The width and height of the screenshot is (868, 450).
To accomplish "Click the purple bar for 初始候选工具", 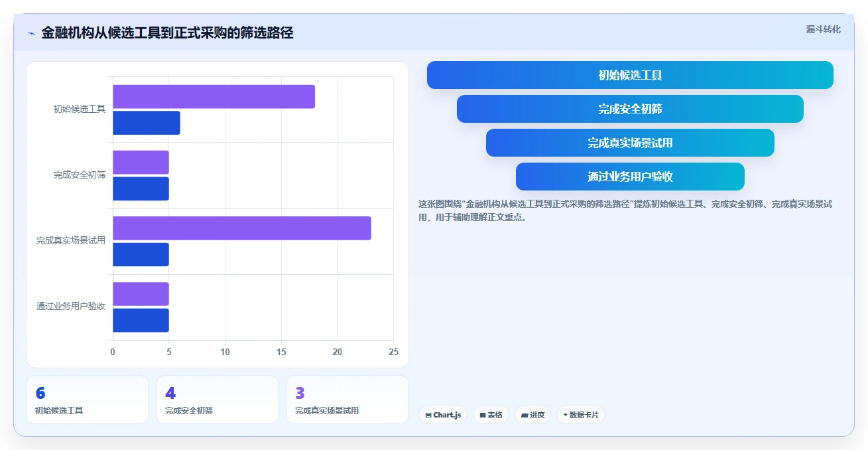I will coord(214,97).
